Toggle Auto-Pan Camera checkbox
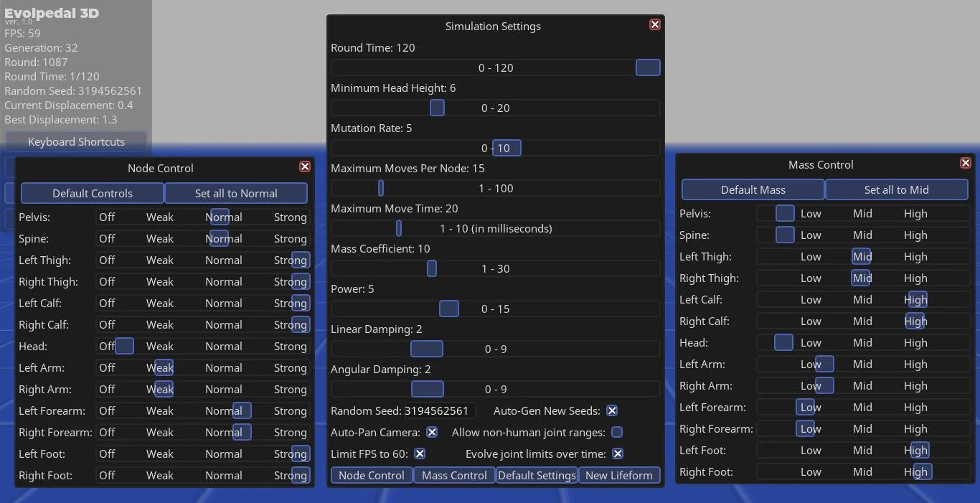980x503 pixels. 432,432
